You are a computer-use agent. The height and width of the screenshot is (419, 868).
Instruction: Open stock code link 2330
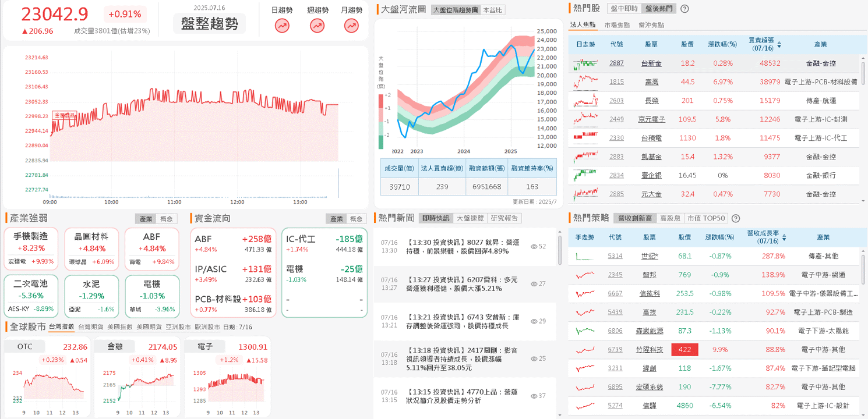tap(616, 138)
